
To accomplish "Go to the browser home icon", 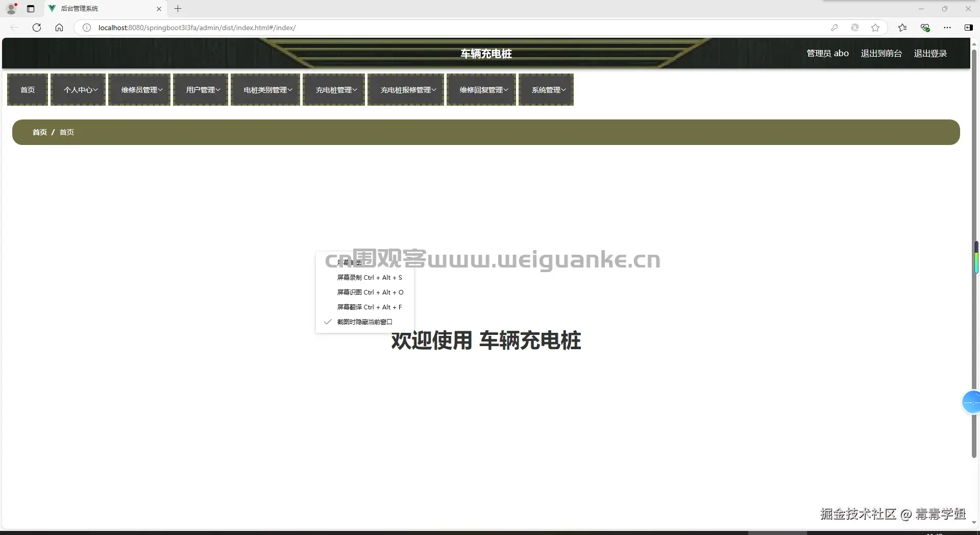I will point(59,28).
